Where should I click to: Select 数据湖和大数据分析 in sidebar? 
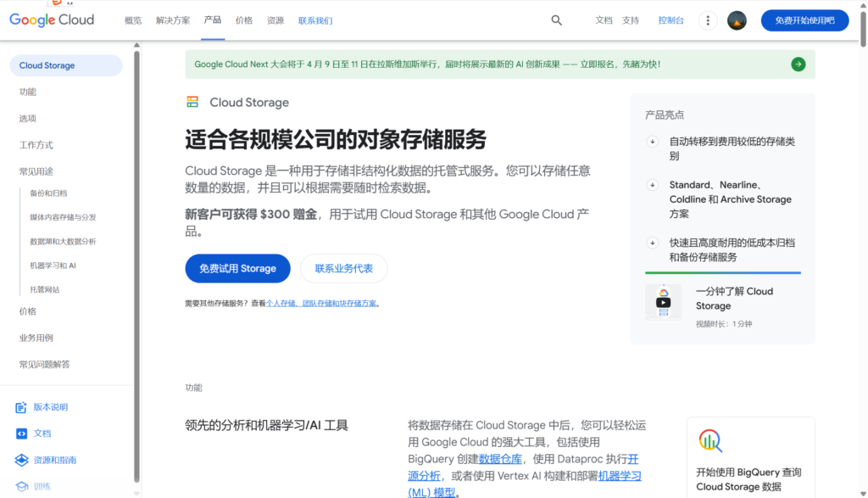coord(63,242)
